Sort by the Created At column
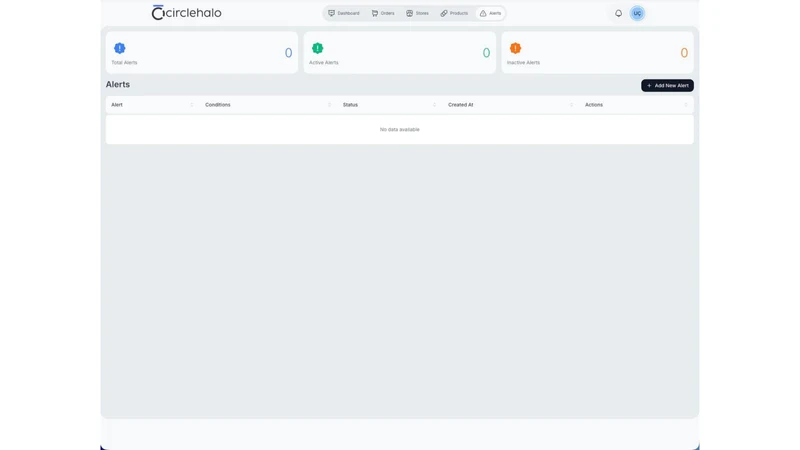Screen dimensions: 800x450 (571, 105)
